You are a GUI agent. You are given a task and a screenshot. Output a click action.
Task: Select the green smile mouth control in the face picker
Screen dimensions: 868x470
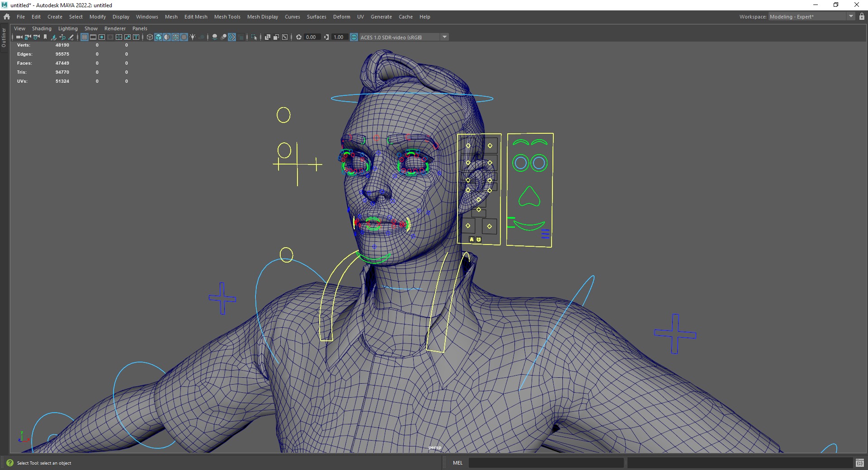(529, 225)
